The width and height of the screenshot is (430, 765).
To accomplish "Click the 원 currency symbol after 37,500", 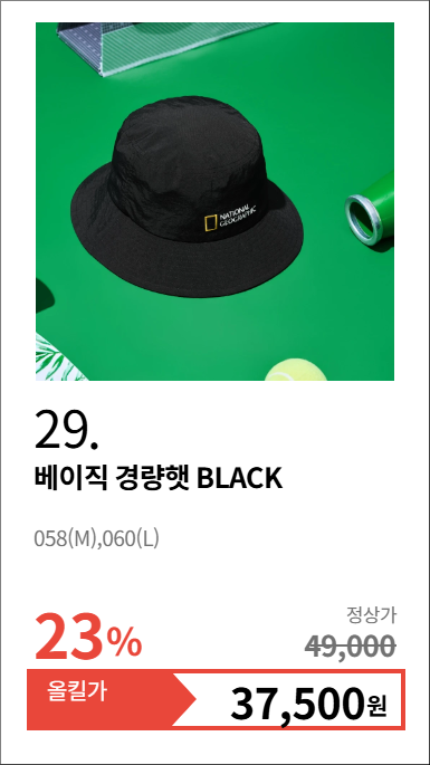I will coord(376,705).
